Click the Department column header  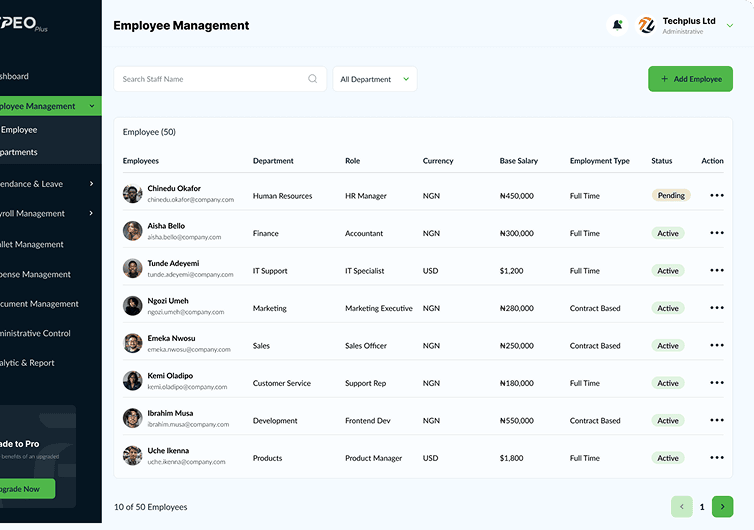click(x=273, y=161)
